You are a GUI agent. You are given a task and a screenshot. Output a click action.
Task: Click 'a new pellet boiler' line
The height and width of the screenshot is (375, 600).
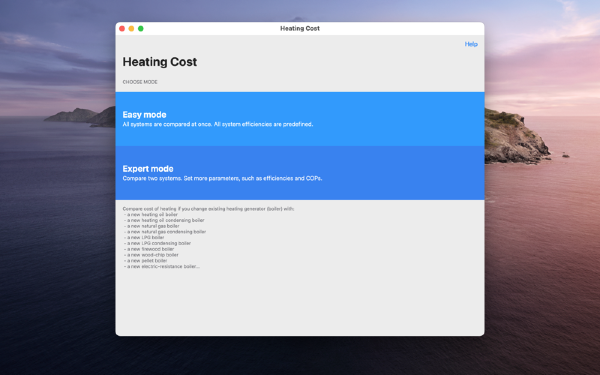coord(145,261)
